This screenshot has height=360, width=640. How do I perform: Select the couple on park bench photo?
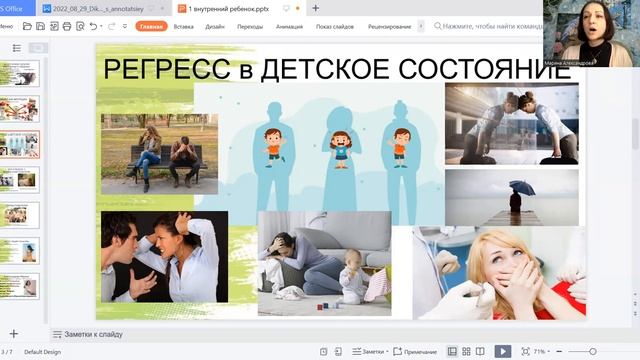pyautogui.click(x=160, y=154)
